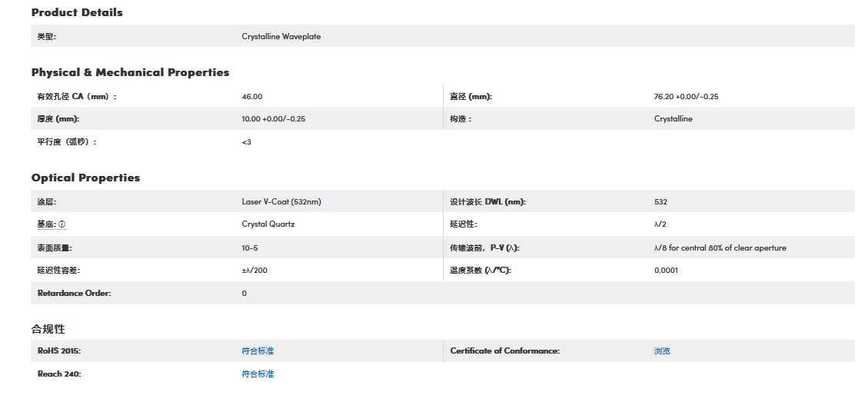
Task: Click the diameter value 76.20 +0.00/-0.25
Action: point(686,97)
